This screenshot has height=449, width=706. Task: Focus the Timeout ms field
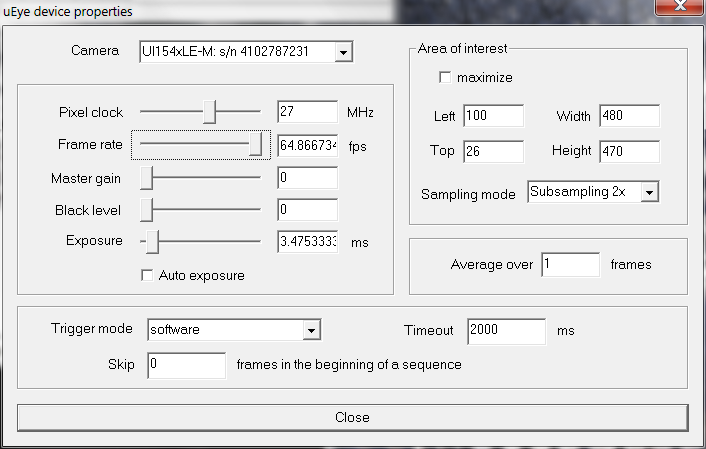(505, 331)
